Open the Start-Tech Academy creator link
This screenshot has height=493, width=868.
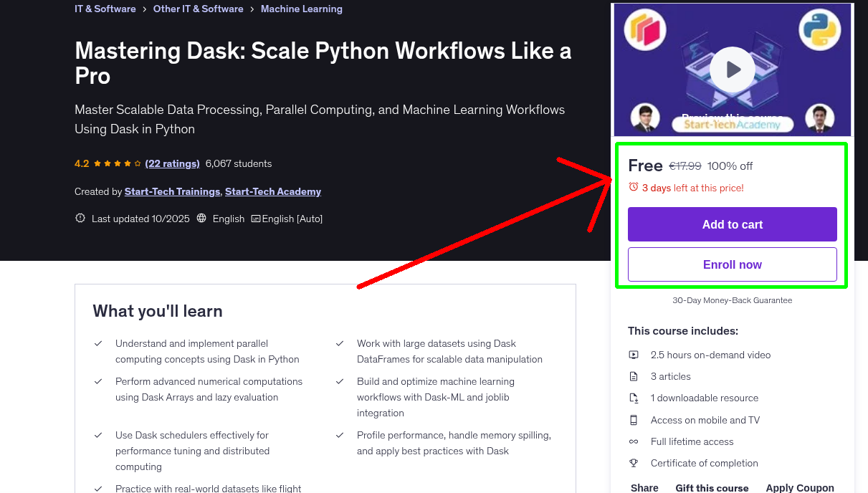pos(273,191)
